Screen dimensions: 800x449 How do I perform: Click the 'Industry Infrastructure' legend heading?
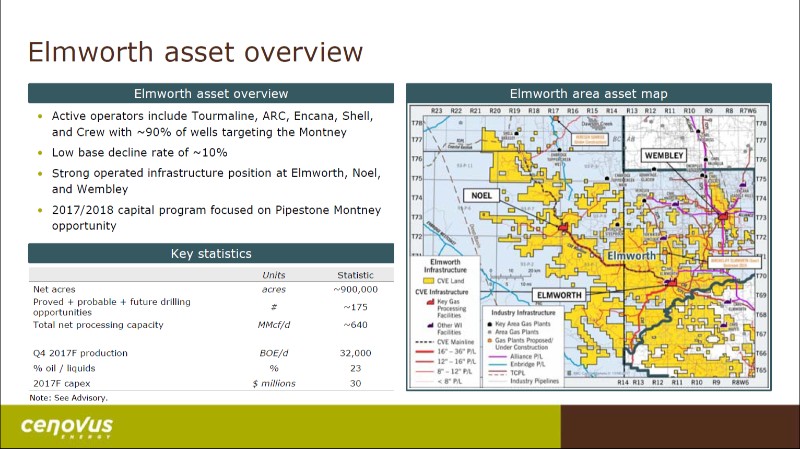pyautogui.click(x=523, y=313)
